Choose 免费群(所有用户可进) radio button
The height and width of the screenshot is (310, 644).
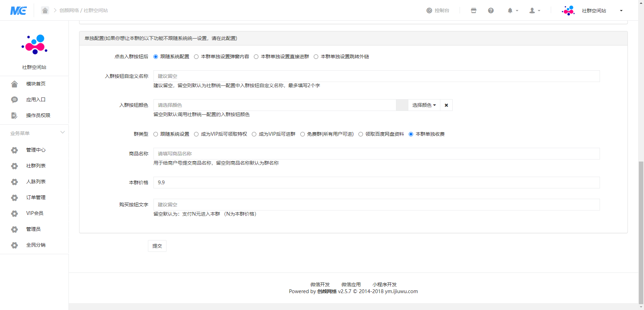click(303, 134)
